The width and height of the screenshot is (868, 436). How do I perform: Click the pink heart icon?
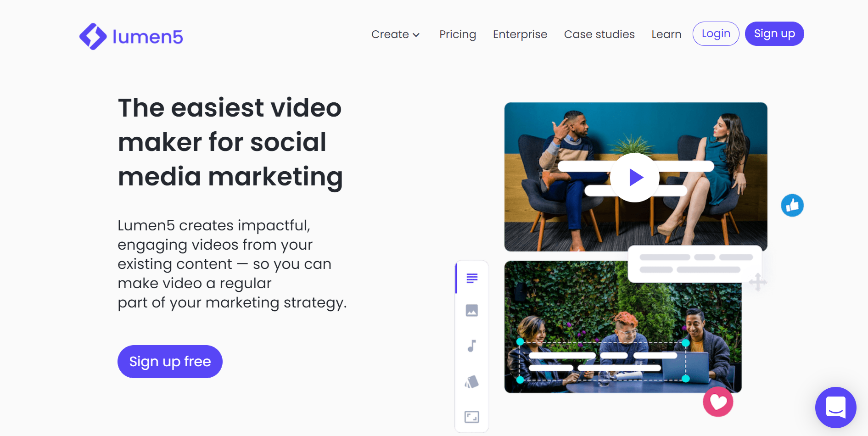tap(718, 402)
